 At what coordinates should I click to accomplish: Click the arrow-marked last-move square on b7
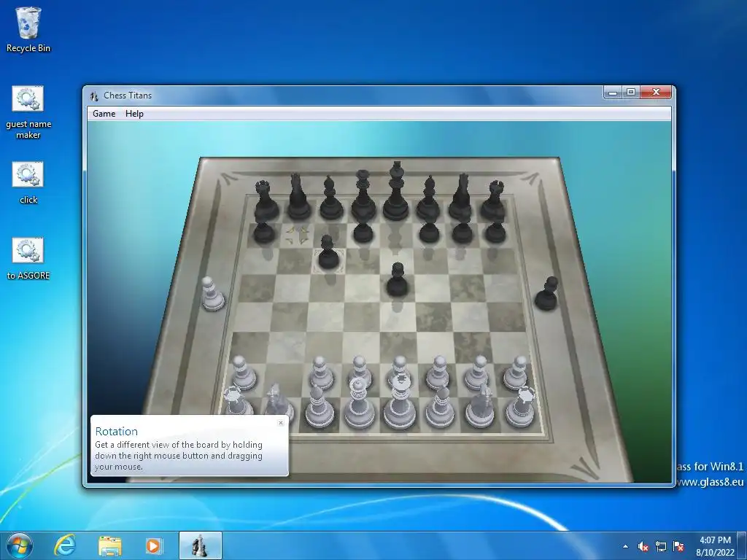(298, 235)
